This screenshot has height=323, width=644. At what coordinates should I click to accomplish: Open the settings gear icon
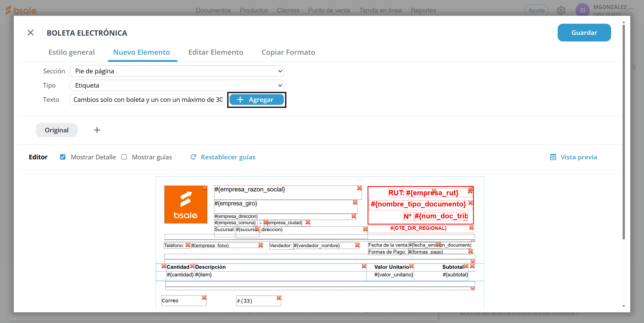coord(561,10)
